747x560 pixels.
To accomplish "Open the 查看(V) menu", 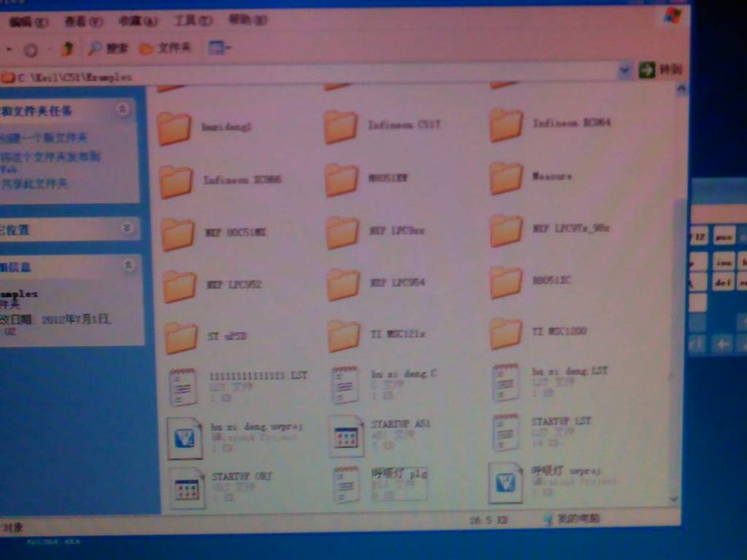I will [x=84, y=21].
